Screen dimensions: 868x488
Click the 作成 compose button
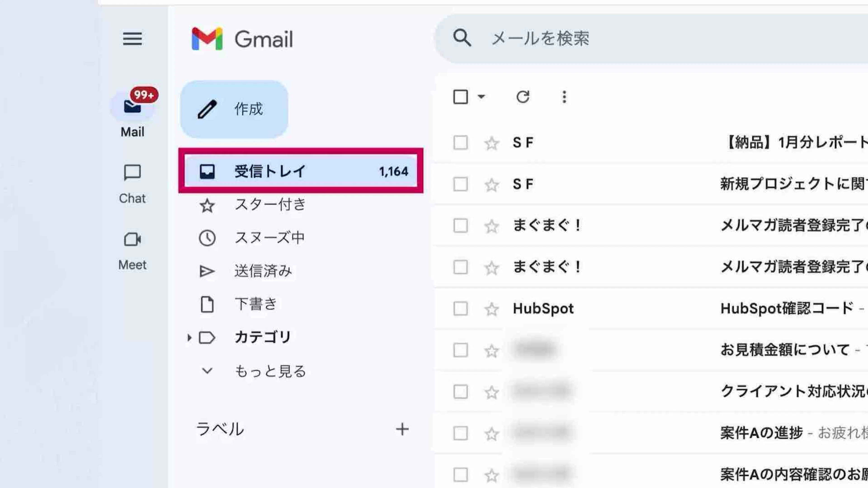[x=234, y=109]
